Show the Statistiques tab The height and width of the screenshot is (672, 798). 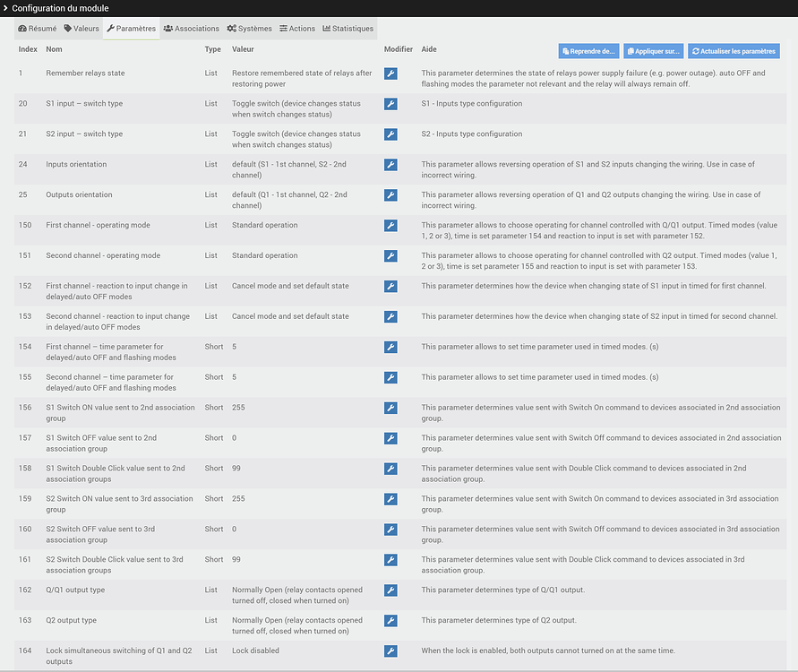[x=348, y=29]
